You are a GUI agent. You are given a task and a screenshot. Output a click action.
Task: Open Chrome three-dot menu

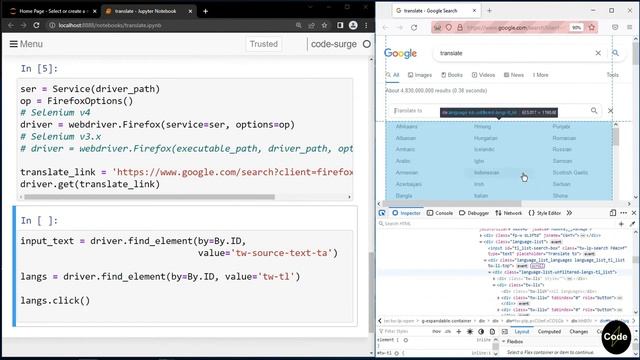[366, 25]
